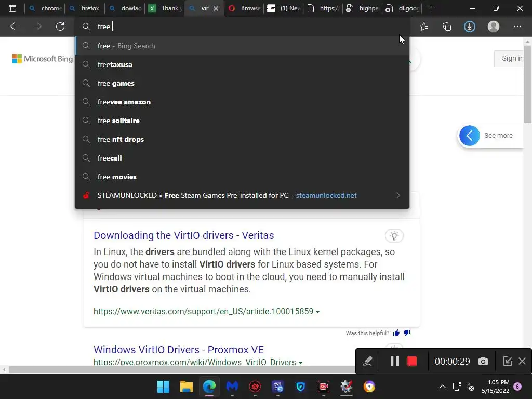The image size is (532, 399).
Task: Switch to the Browse Opera tab
Action: click(245, 8)
